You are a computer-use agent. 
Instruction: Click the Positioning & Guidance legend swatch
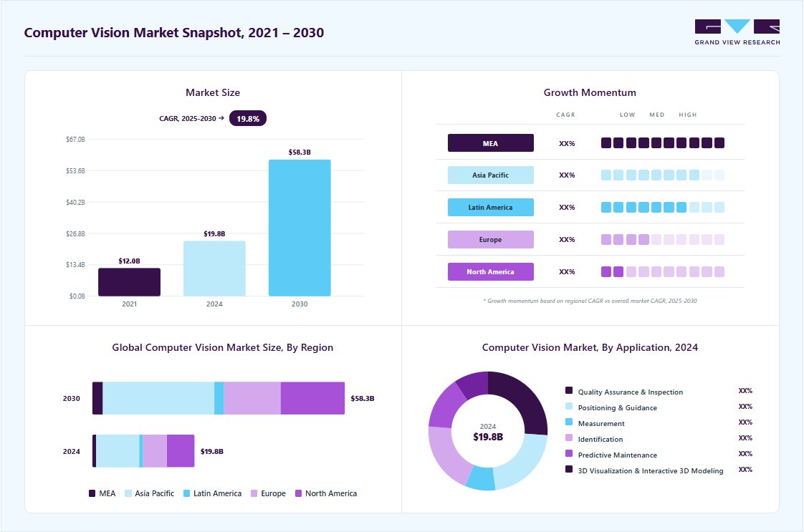point(569,407)
